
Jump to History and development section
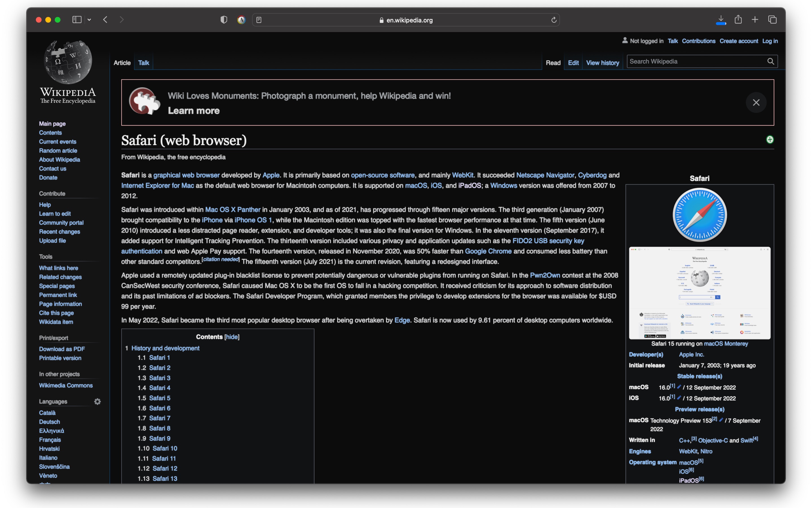tap(166, 348)
